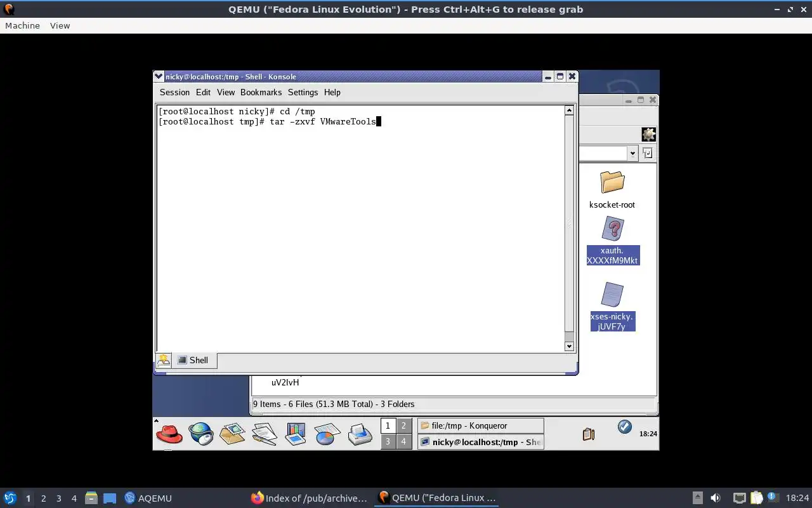Click the guest panel clock showing 18:24
812x508 pixels.
coord(648,434)
